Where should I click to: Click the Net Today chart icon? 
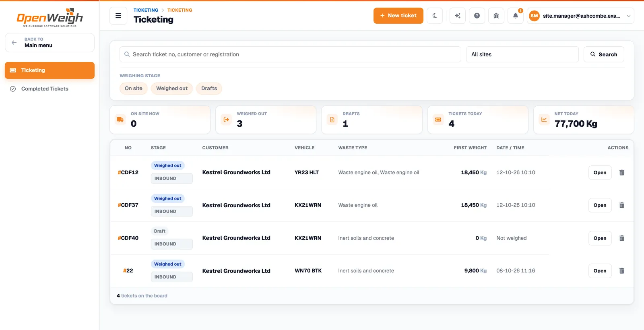click(x=544, y=120)
